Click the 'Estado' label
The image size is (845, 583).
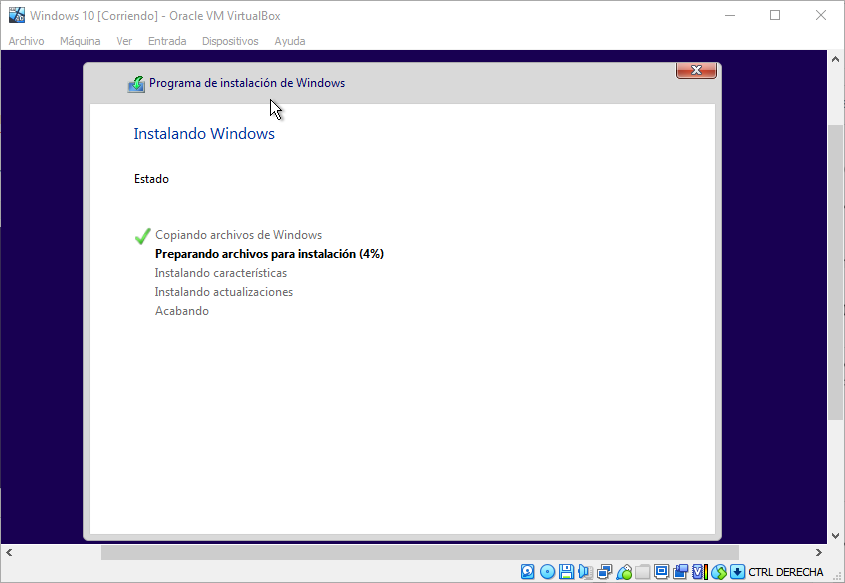[x=151, y=179]
